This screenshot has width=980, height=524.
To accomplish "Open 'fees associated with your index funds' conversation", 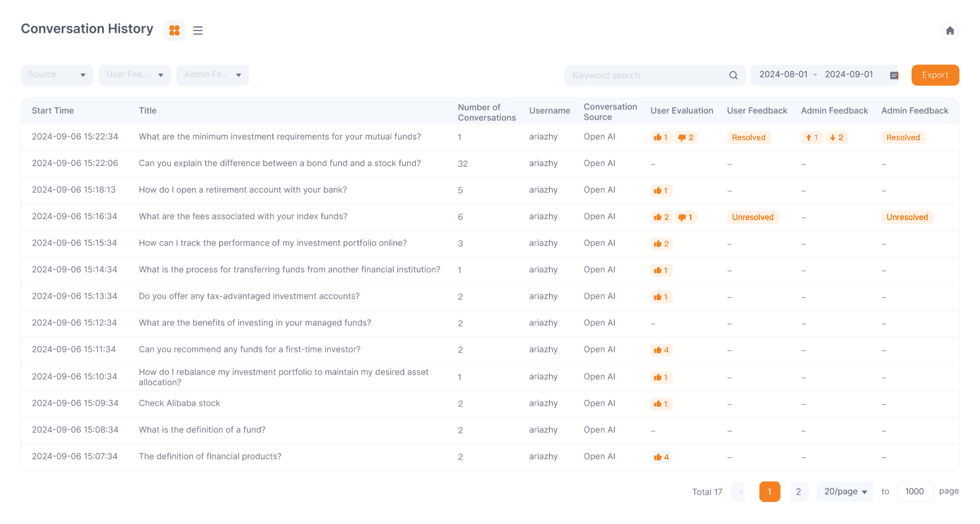I will point(243,217).
